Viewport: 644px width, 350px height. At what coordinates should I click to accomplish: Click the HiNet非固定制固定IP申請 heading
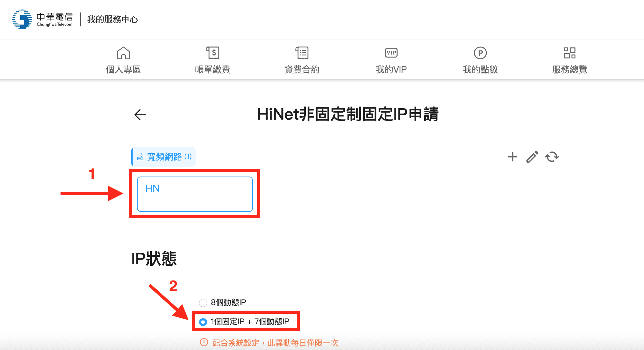(348, 114)
